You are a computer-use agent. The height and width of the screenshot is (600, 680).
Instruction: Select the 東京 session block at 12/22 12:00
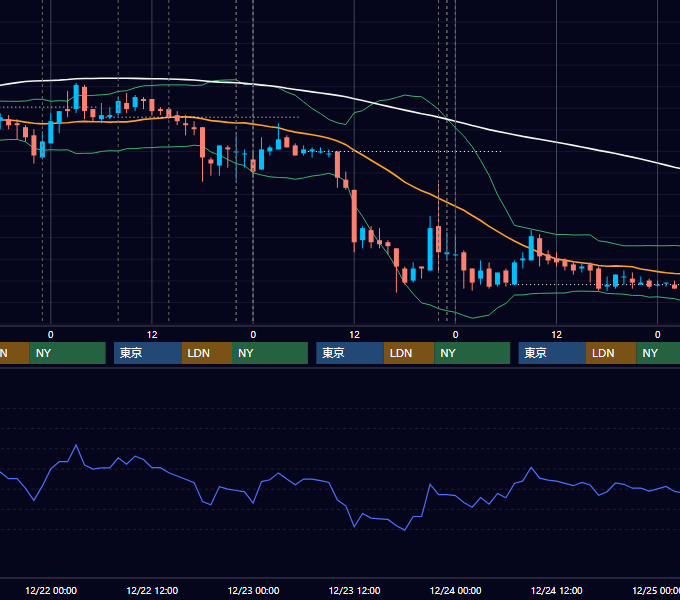(x=147, y=353)
